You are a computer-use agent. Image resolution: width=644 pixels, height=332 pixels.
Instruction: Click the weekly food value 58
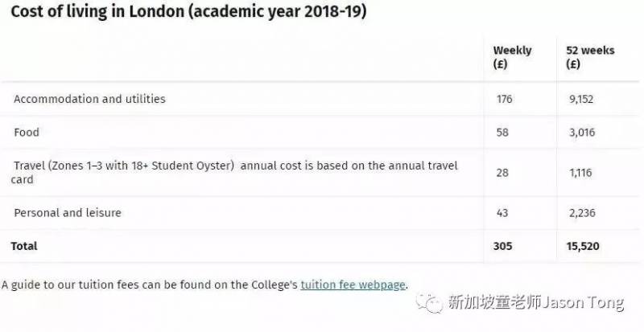502,132
